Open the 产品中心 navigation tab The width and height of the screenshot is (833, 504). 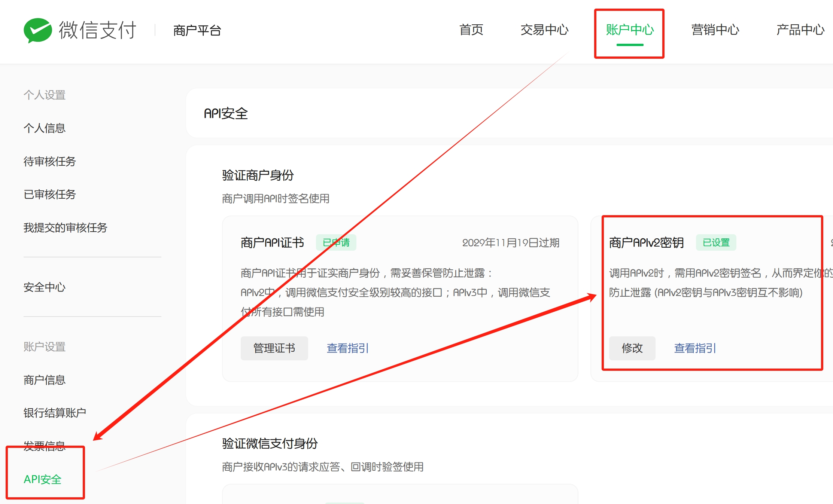click(x=800, y=30)
